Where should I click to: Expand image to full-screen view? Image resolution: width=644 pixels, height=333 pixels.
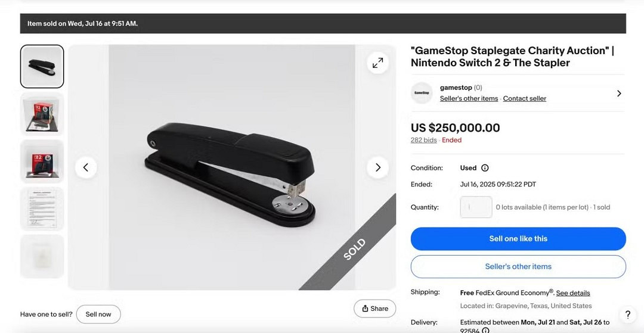tap(377, 63)
